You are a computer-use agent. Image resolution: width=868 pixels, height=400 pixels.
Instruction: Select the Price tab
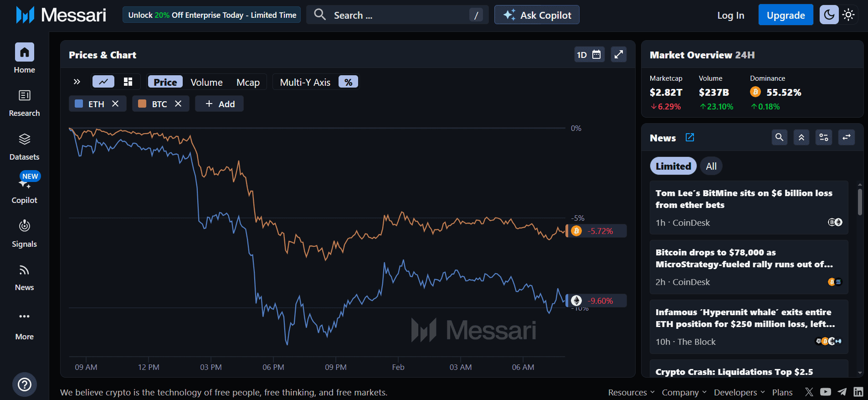tap(165, 82)
